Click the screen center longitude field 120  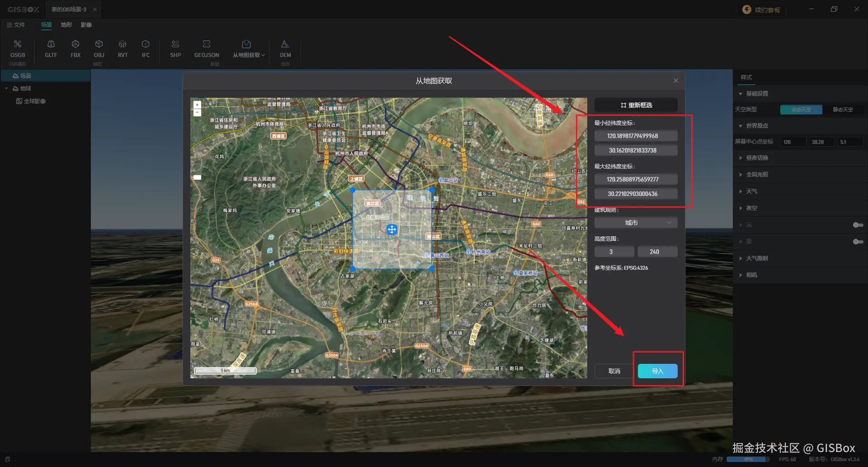pyautogui.click(x=793, y=142)
